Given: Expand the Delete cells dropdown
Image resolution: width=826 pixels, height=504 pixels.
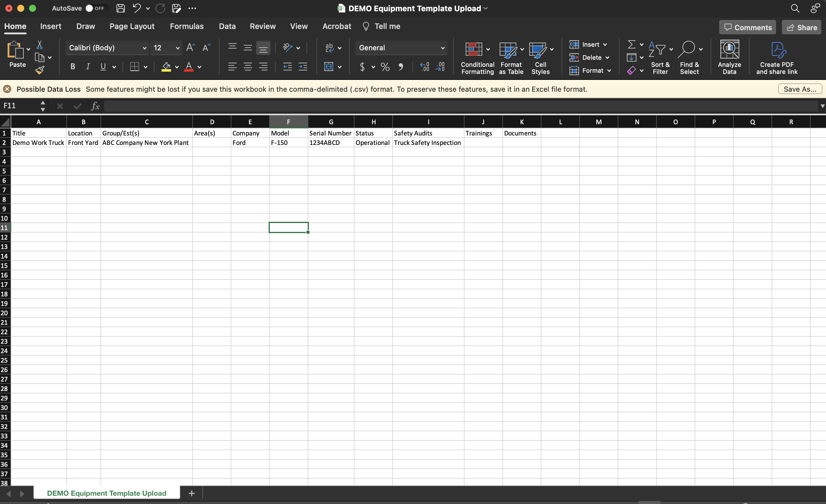Looking at the screenshot, I should click(607, 58).
